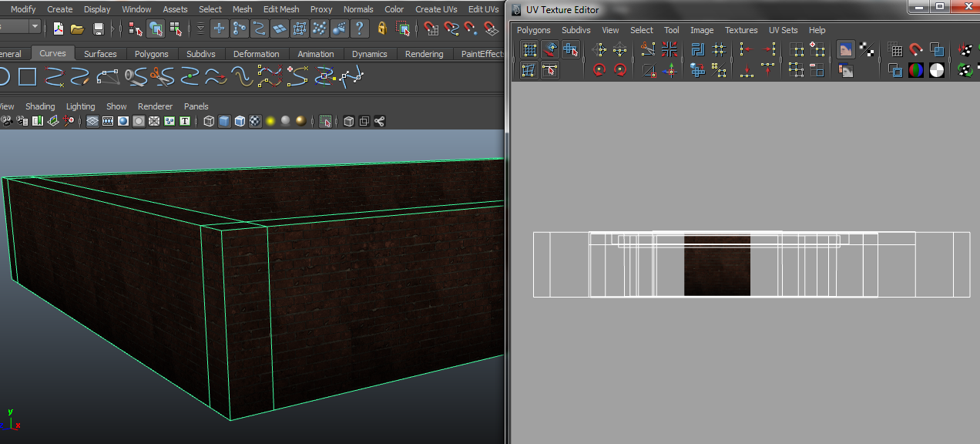Switch to the Deformation shelf tab
This screenshot has height=444, width=980.
[x=257, y=54]
